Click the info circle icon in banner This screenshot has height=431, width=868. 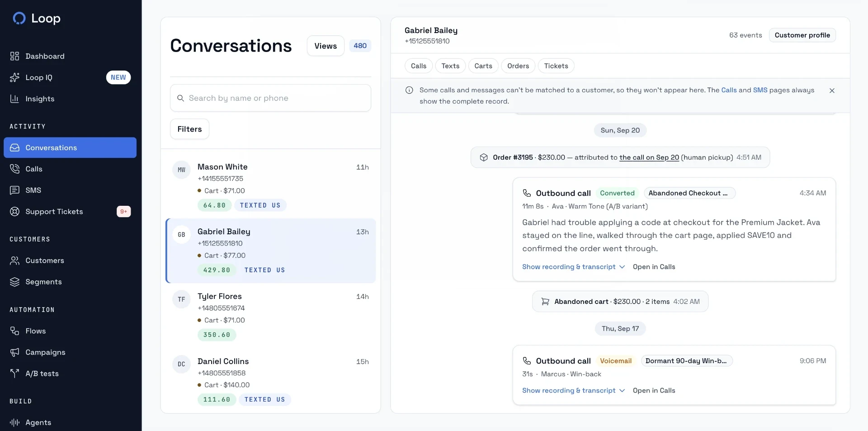(x=409, y=90)
